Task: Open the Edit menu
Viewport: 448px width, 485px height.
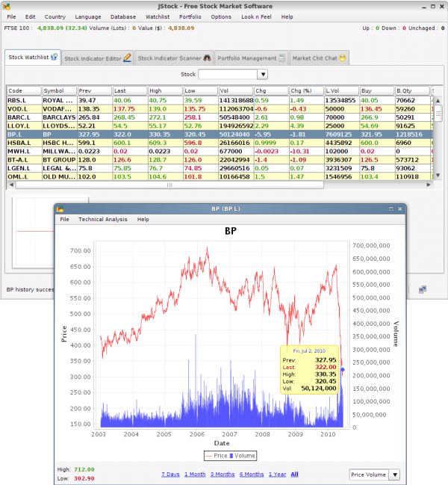Action: [31, 16]
